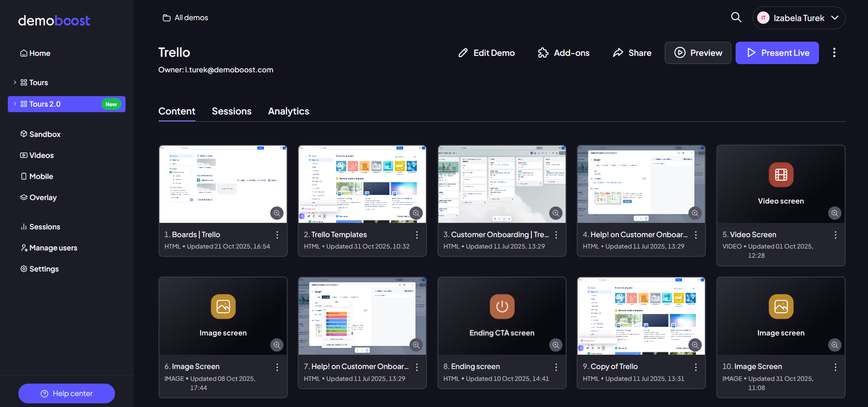Open options menu for Boards | Trello
This screenshot has height=407, width=868.
coord(277,235)
